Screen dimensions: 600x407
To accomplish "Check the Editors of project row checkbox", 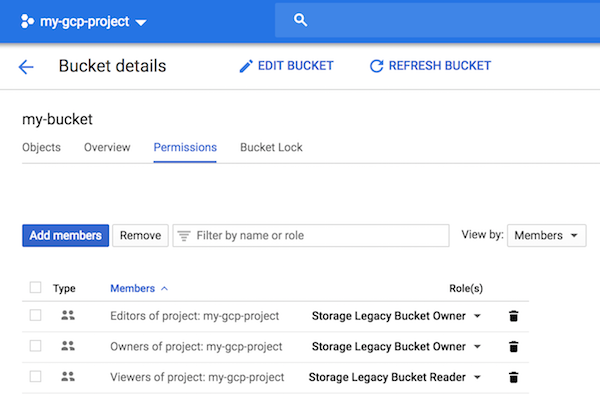I will pyautogui.click(x=36, y=316).
